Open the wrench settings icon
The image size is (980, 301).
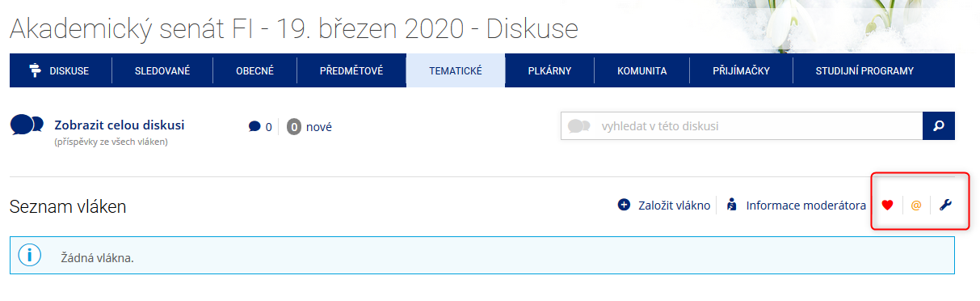click(945, 206)
